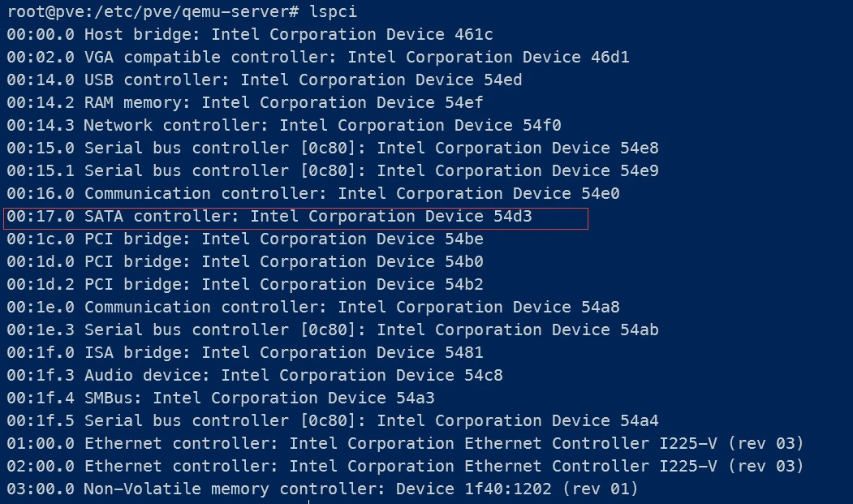Click the PCI bridge Device 54b2 line
Viewport: 853px width, 504px height.
245,285
